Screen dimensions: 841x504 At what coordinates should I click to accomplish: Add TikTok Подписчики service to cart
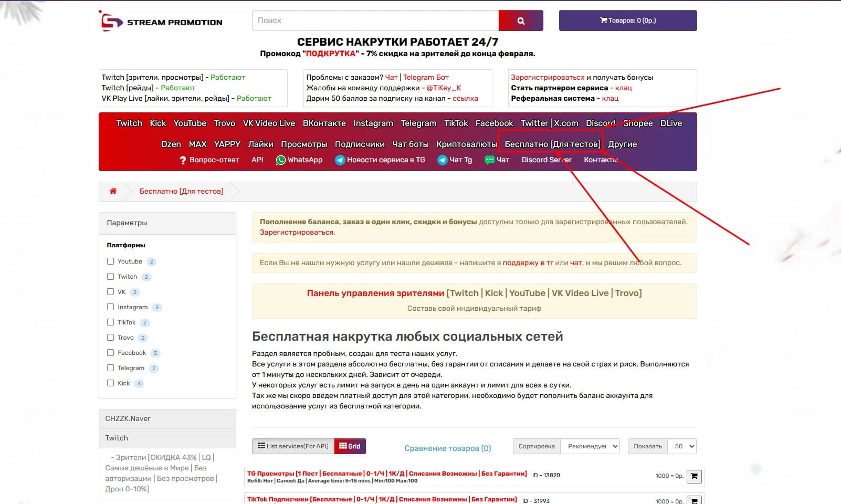(x=694, y=500)
